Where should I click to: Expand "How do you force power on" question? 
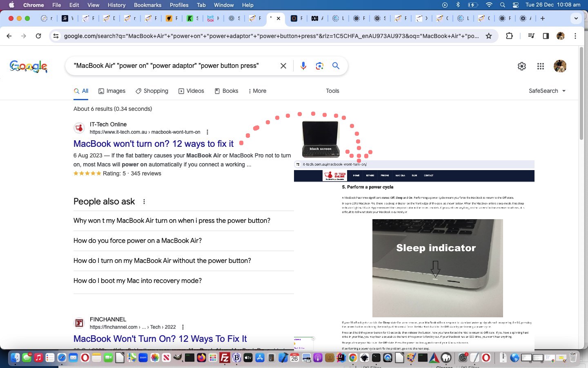click(184, 241)
